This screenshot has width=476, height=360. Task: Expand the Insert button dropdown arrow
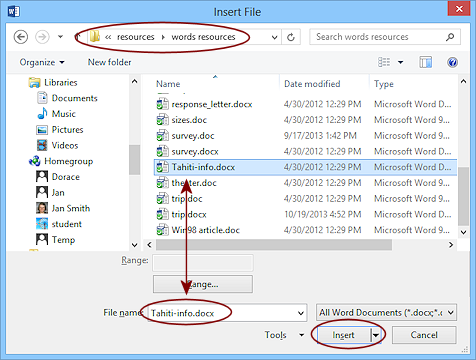point(376,335)
